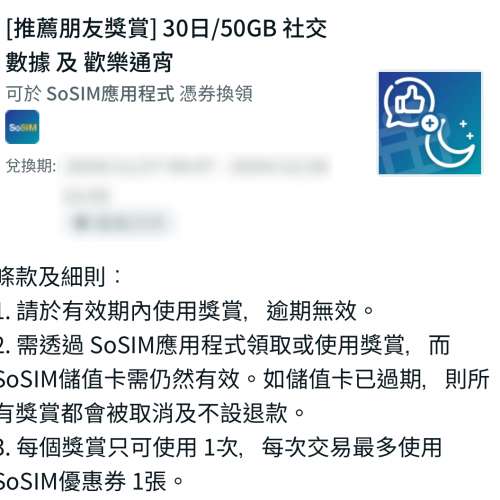The width and height of the screenshot is (500, 500).
Task: Tap the [推薦朋友獎賞] bracketed tag
Action: point(81,29)
